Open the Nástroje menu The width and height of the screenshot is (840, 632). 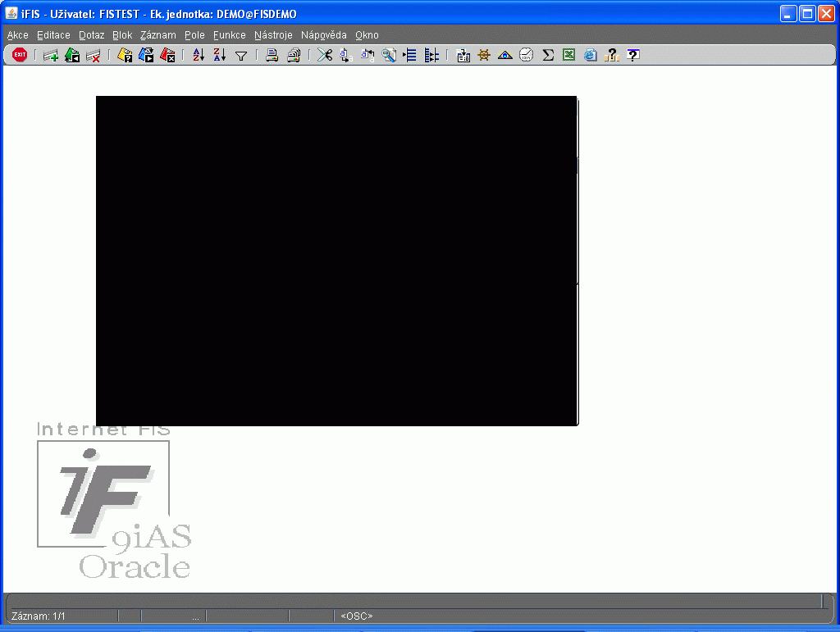[273, 35]
